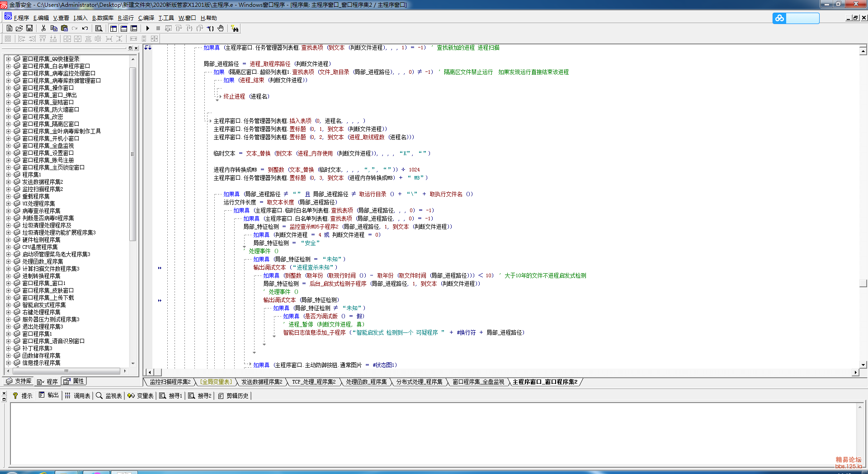
Task: Click the Stop square icon
Action: click(x=158, y=28)
